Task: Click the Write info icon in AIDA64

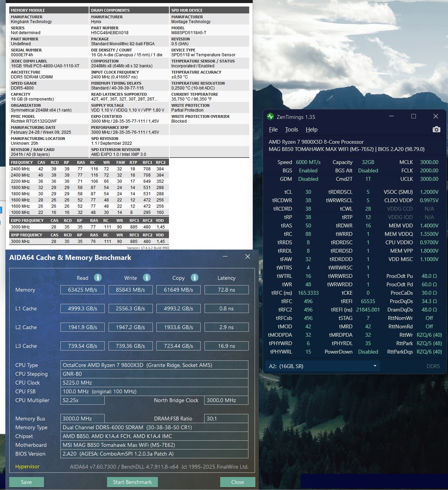Action: pyautogui.click(x=147, y=277)
